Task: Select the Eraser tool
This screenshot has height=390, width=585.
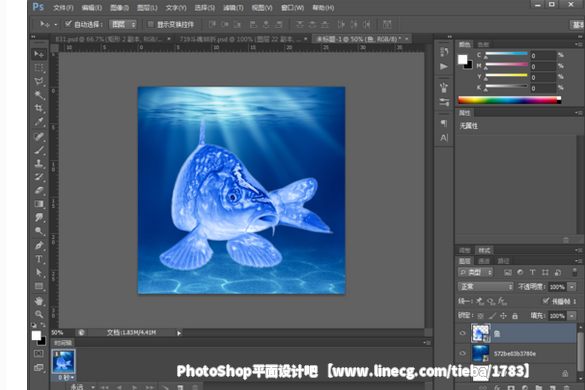Action: (39, 190)
